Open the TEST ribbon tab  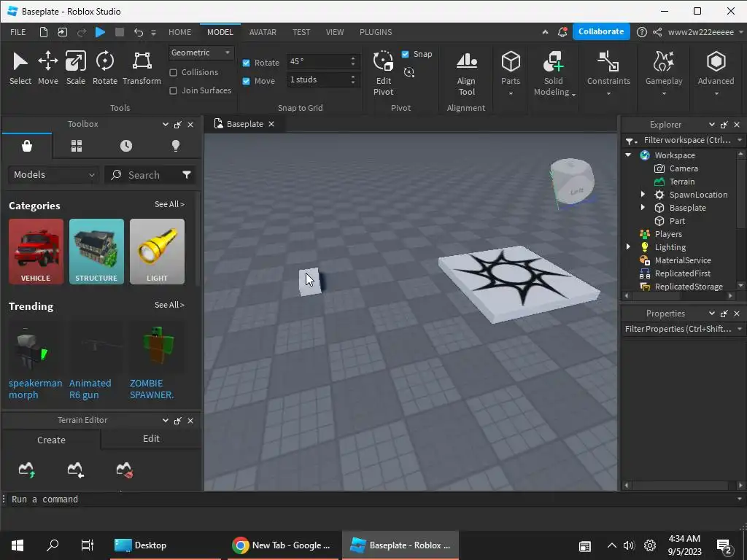[301, 32]
